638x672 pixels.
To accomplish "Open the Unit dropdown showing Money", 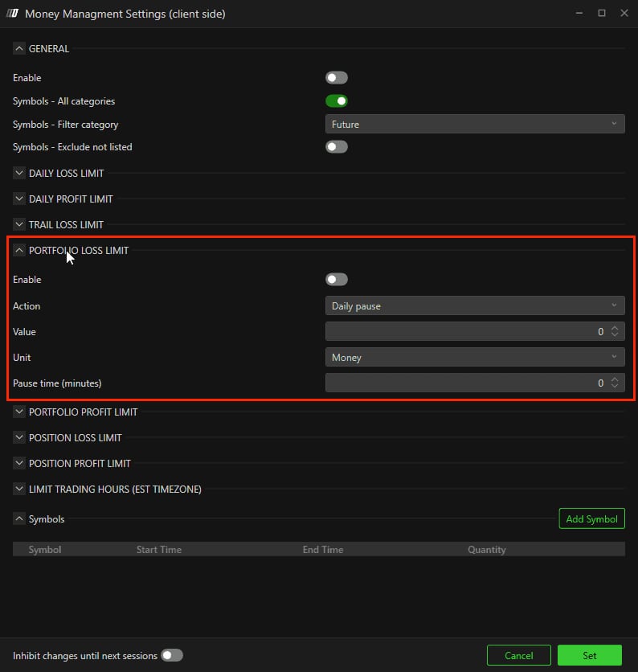I will tap(475, 358).
